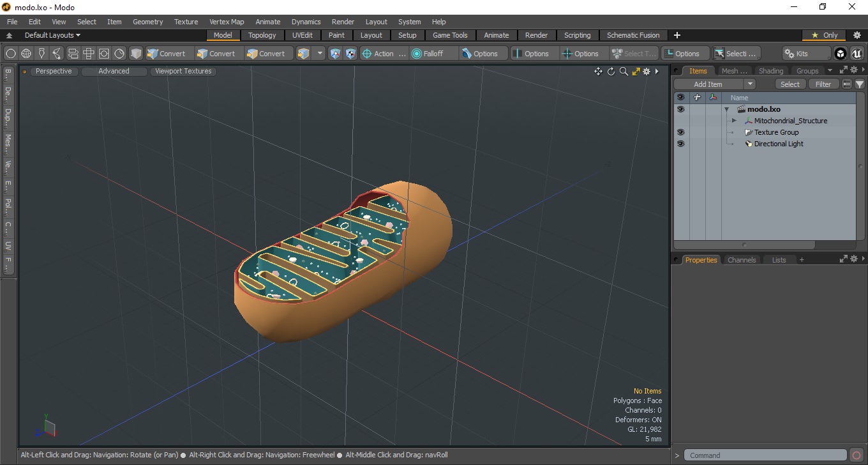Click the Select button in Items panel
This screenshot has height=465, width=868.
click(790, 84)
